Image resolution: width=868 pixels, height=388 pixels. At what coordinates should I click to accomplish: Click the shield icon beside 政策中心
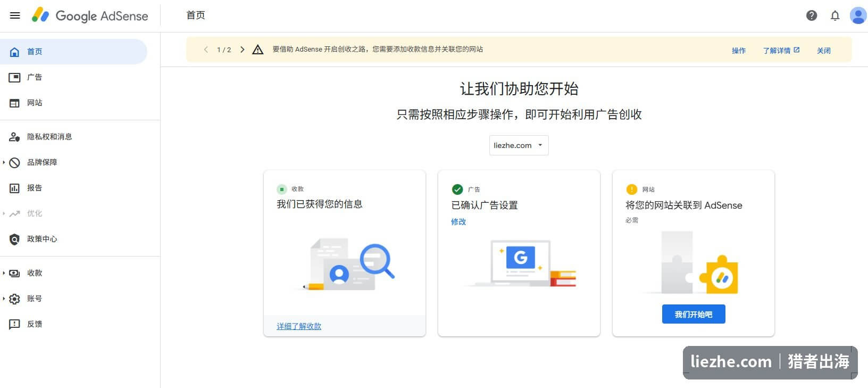coord(15,239)
